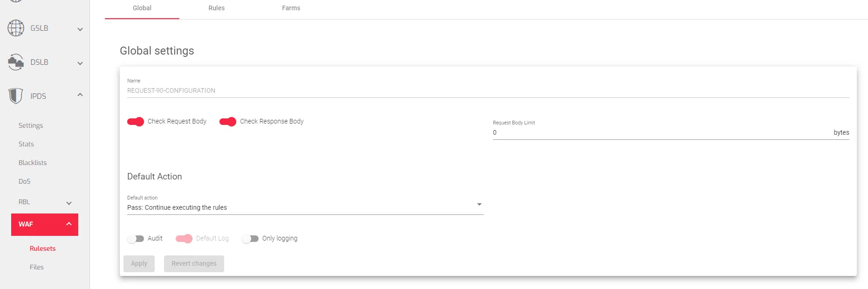This screenshot has height=289, width=868.
Task: Click the IPDS shield icon
Action: click(16, 96)
